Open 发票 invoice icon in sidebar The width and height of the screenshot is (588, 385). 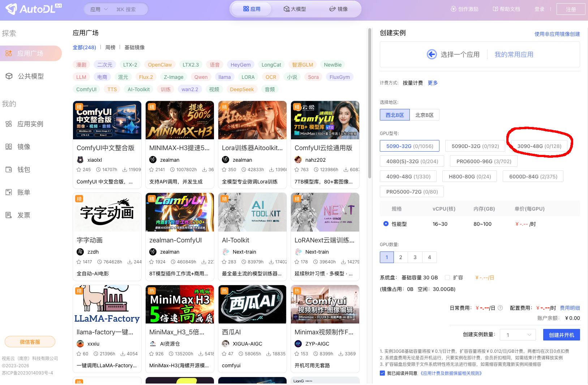pyautogui.click(x=9, y=215)
